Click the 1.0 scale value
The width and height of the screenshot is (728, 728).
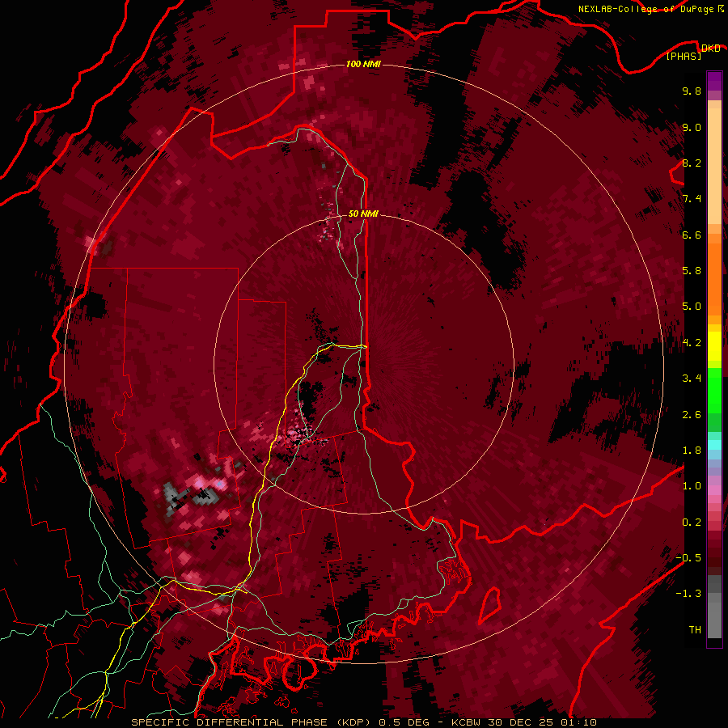[x=692, y=486]
